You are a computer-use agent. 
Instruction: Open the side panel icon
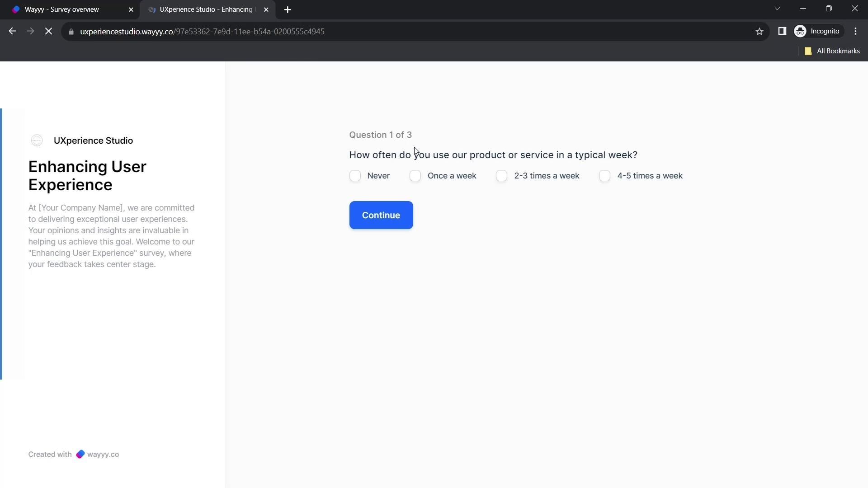pos(782,31)
